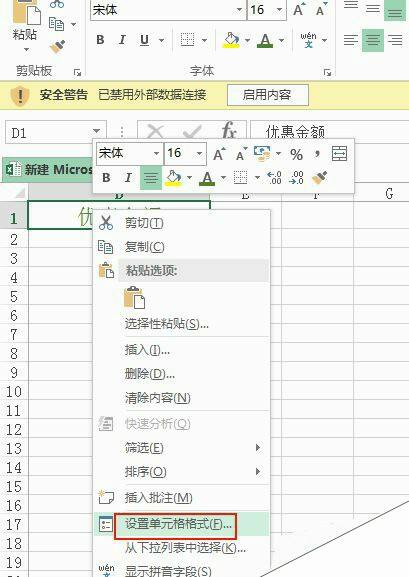
Task: Apply the ribbon font color A swatch
Action: coord(265,40)
